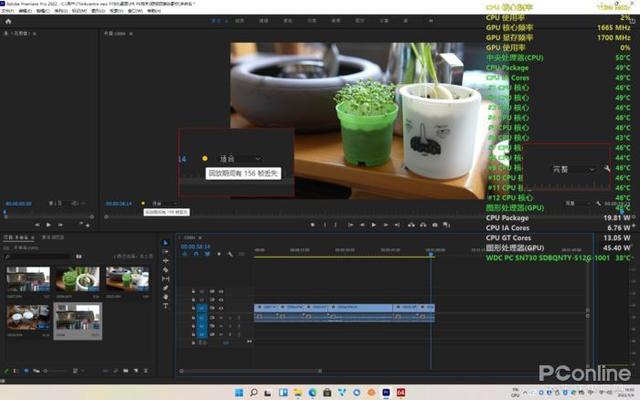The image size is (640, 400).
Task: Step forward one frame in Source monitor
Action: tap(60, 225)
